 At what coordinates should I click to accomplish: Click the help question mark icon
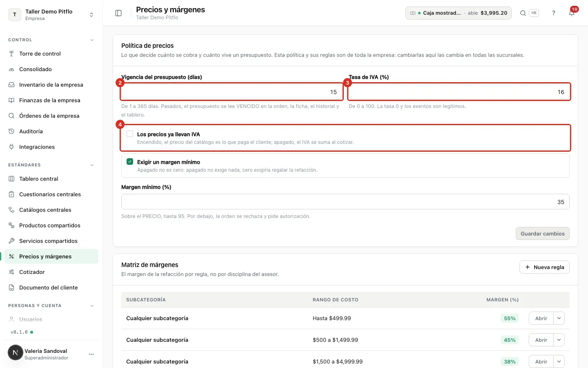pos(554,13)
